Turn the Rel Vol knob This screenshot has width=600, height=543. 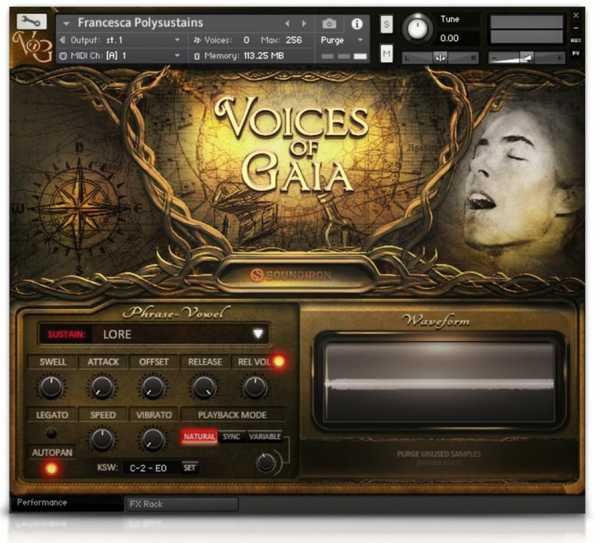(254, 387)
